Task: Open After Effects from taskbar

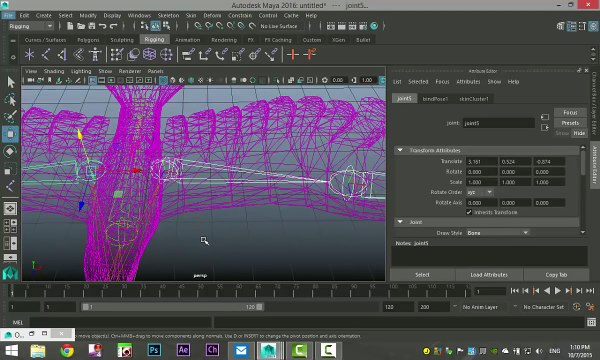Action: pyautogui.click(x=183, y=350)
